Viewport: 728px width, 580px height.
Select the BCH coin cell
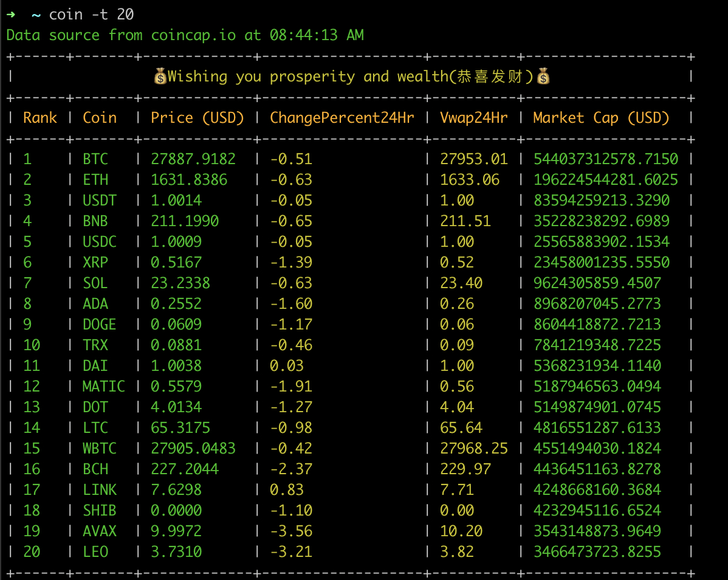(95, 469)
